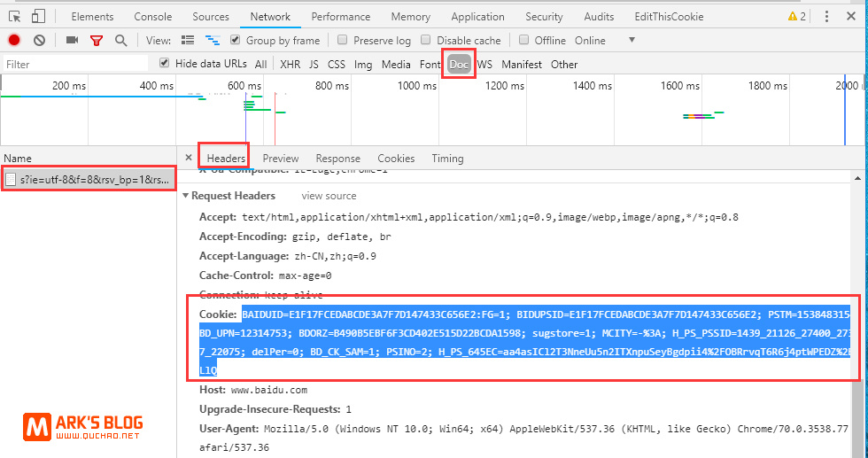
Task: Switch to the Timing detail tab
Action: (x=448, y=159)
